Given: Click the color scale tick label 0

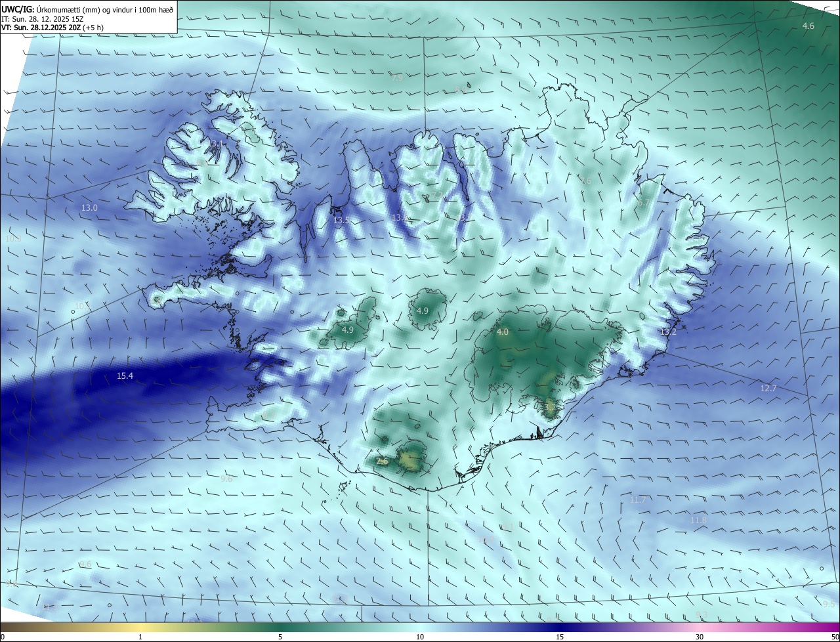Looking at the screenshot, I should pyautogui.click(x=3, y=637).
